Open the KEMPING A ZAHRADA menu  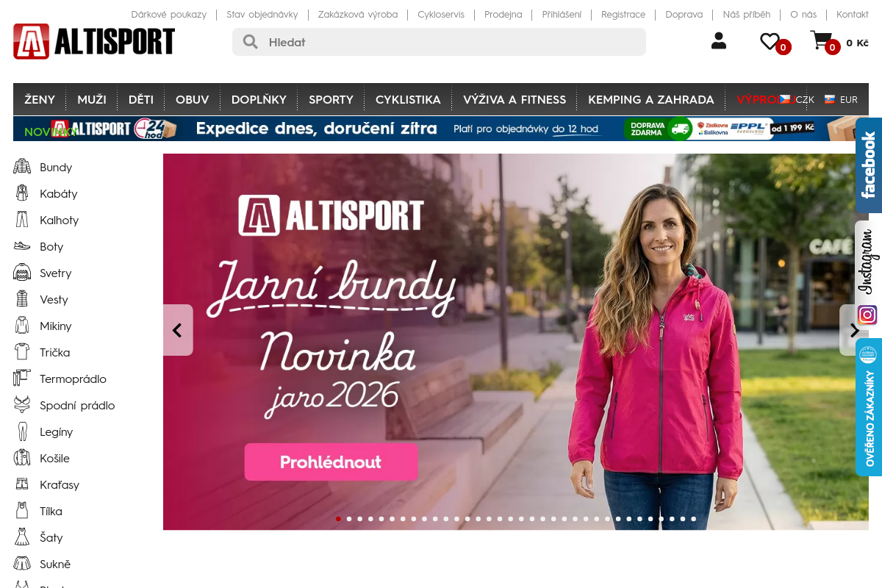click(650, 99)
